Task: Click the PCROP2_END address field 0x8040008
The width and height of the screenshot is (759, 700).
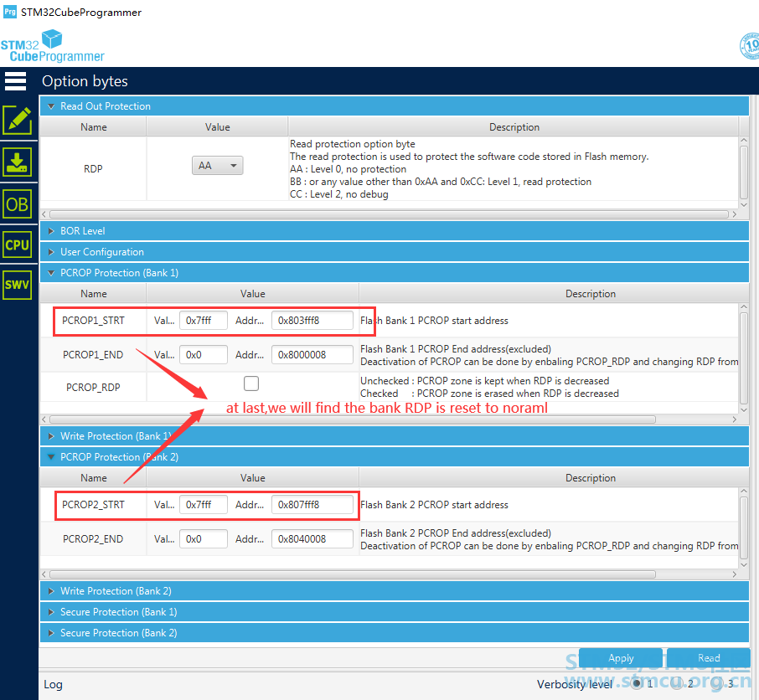Action: [312, 539]
